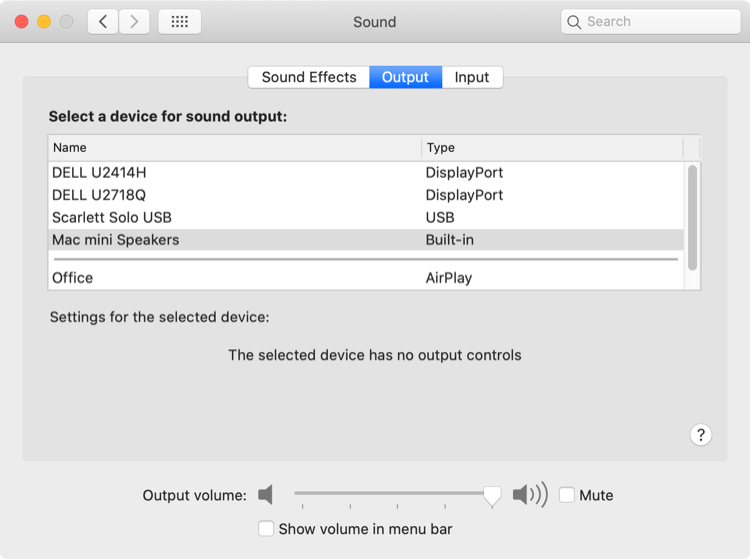The width and height of the screenshot is (750, 559).
Task: Click the search magnifying glass icon
Action: (x=574, y=21)
